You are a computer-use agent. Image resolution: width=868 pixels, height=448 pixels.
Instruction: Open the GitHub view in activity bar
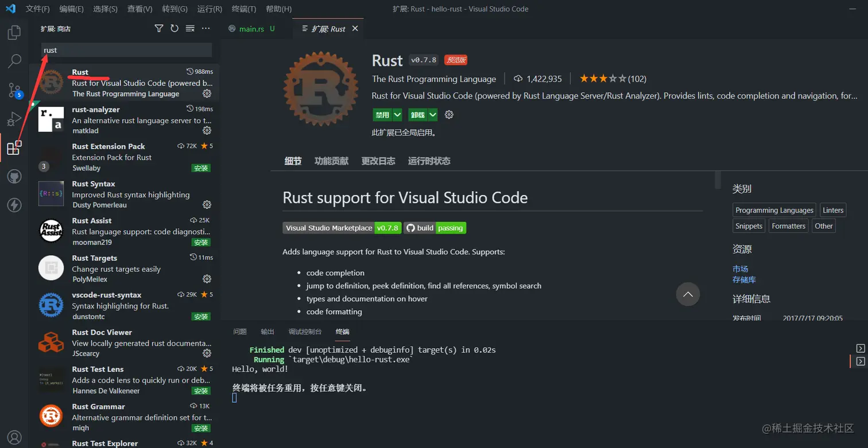(14, 176)
